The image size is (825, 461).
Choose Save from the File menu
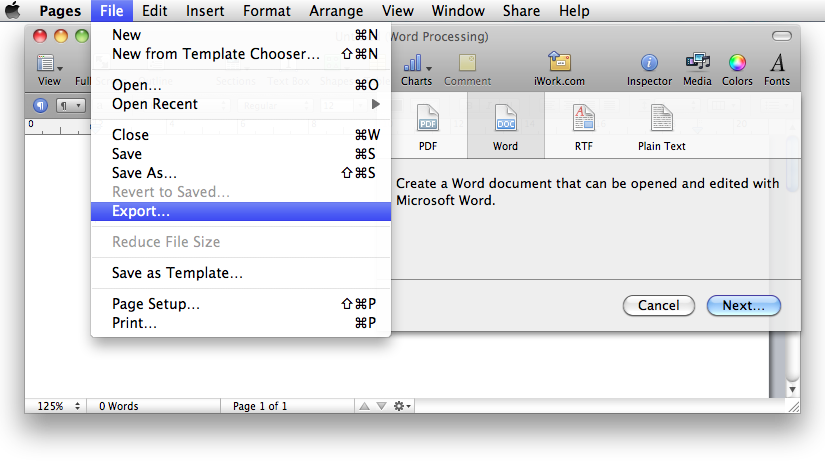click(x=241, y=154)
